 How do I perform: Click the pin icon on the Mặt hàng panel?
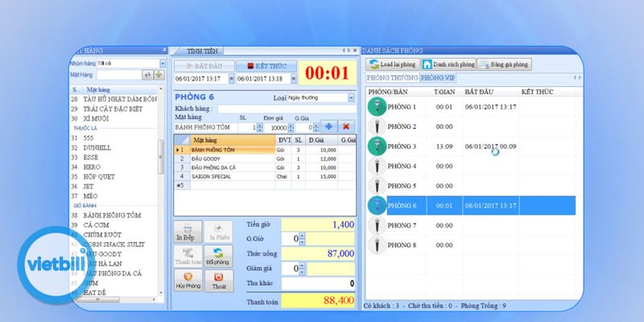coord(164,50)
